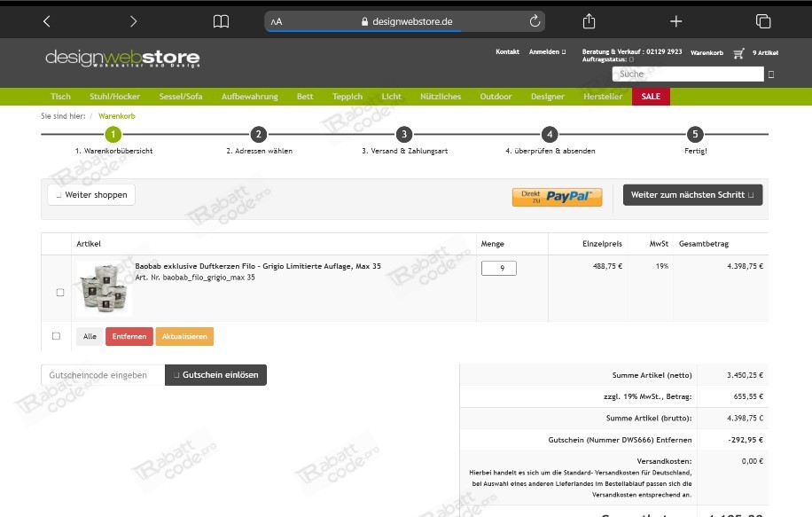Click the red Entfernen button
Image resolution: width=812 pixels, height=517 pixels.
coord(129,336)
